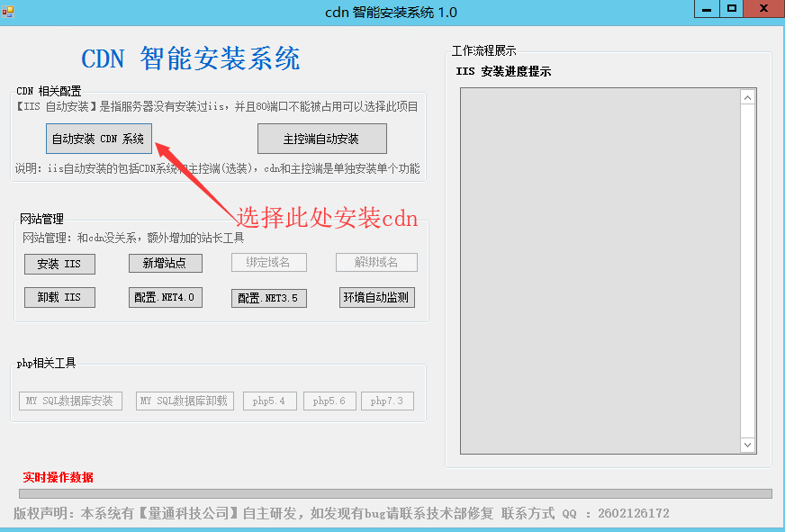Click the 绑定域名 button
The image size is (785, 532).
[268, 262]
